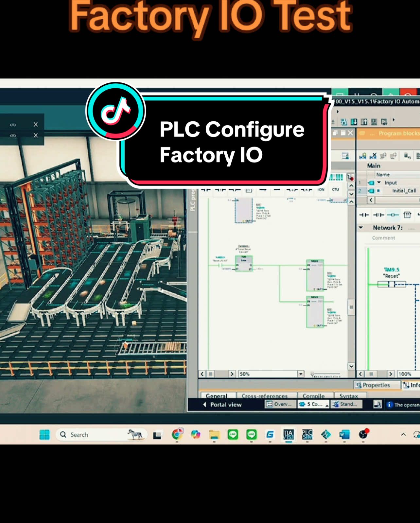
Task: Switch to the General tab
Action: pos(217,396)
